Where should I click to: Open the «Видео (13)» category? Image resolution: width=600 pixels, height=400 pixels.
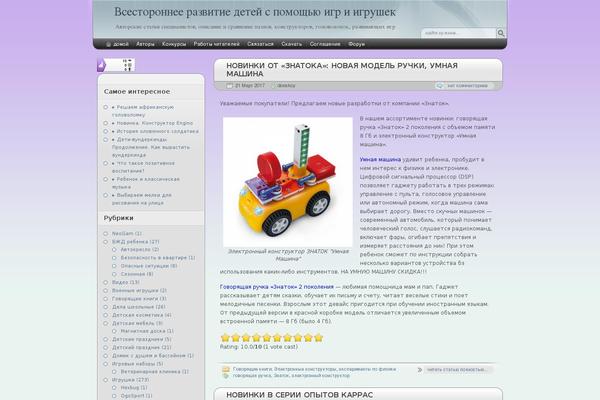click(x=126, y=282)
